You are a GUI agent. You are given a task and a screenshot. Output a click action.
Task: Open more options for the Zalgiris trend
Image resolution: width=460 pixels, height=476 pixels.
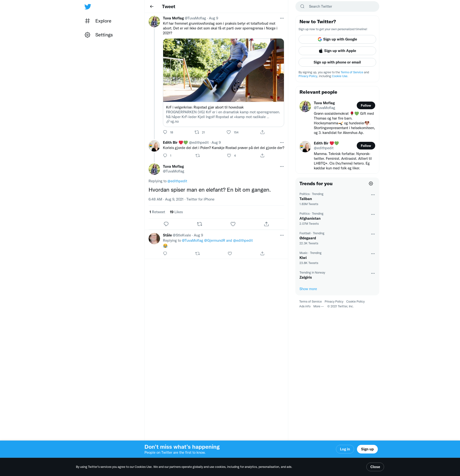(373, 274)
